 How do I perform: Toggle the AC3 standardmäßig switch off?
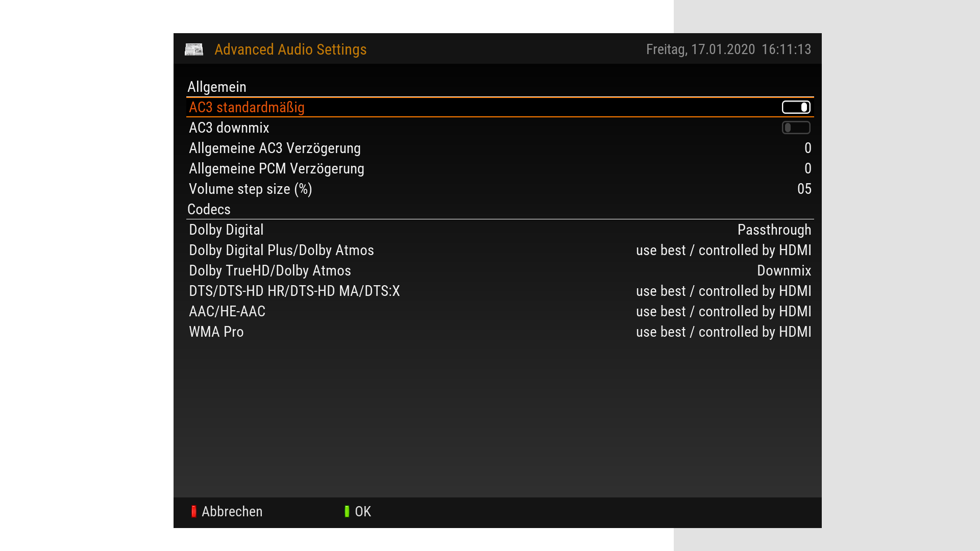click(796, 107)
